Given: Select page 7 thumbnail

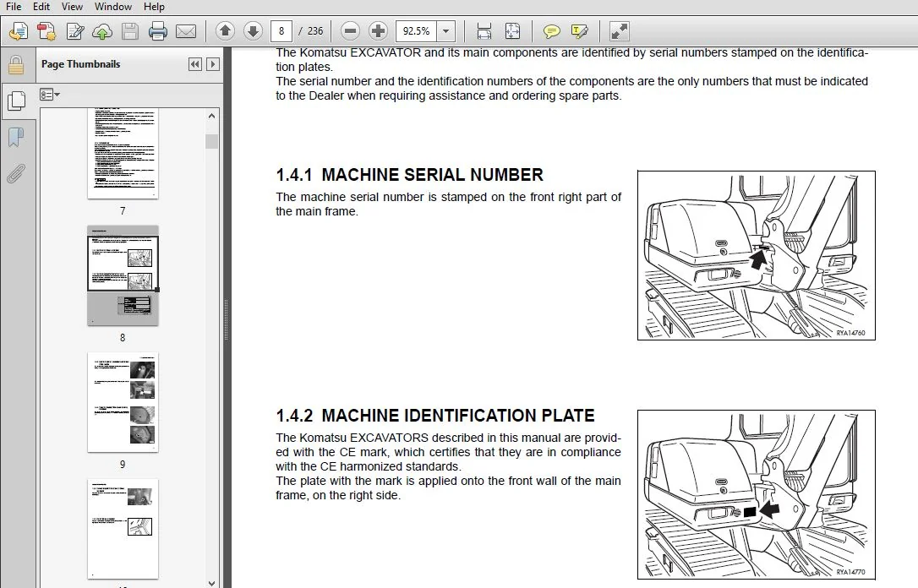Looking at the screenshot, I should click(x=123, y=153).
